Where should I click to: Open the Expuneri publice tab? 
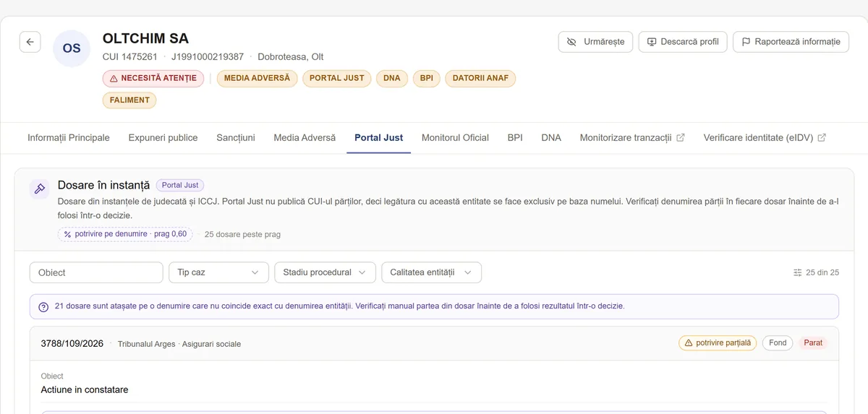[163, 137]
